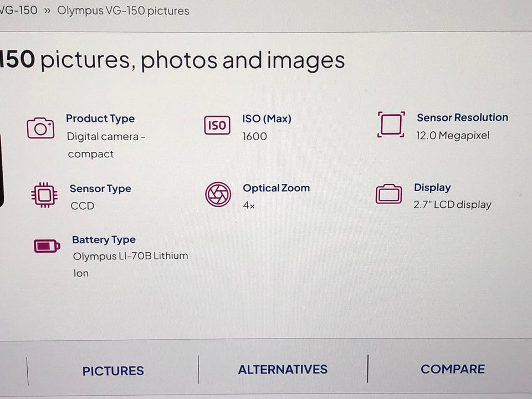Open the PICTURES tab
Image resolution: width=532 pixels, height=399 pixels.
pos(113,371)
